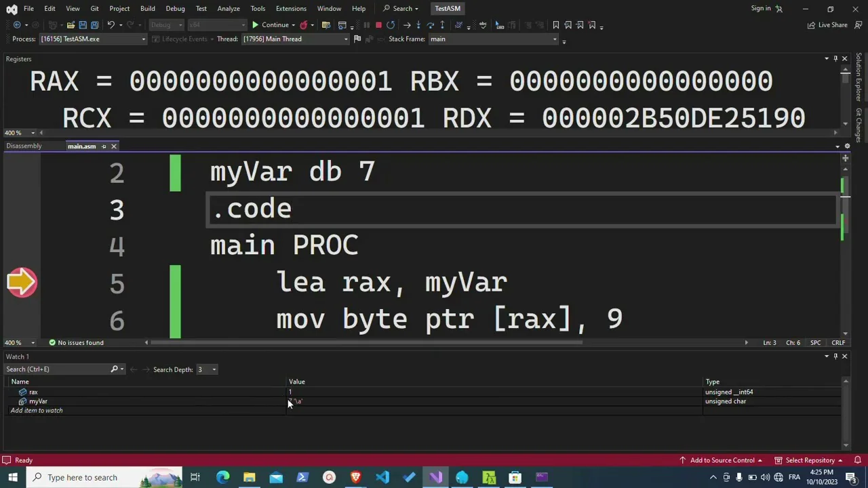Click the Step Into arrow icon
The height and width of the screenshot is (488, 868).
(x=418, y=25)
